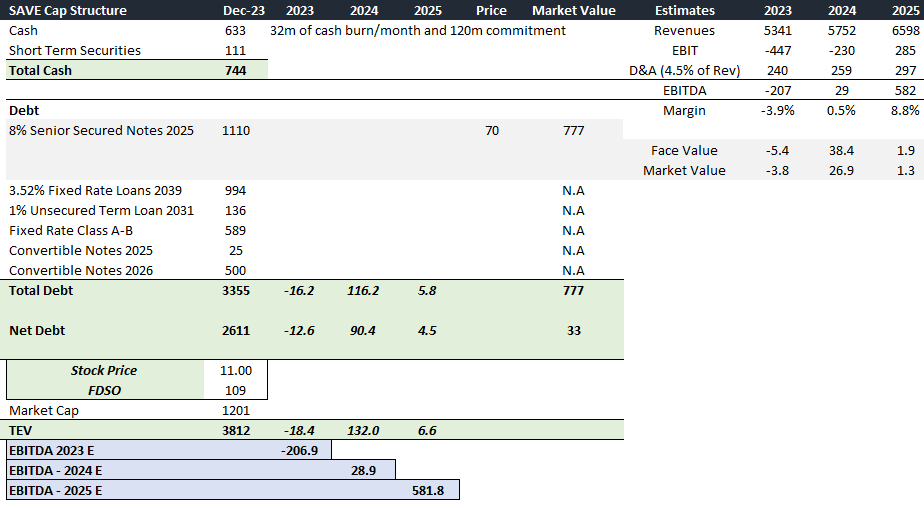924x508 pixels.
Task: Click the Net Debt value 2611
Action: [236, 331]
